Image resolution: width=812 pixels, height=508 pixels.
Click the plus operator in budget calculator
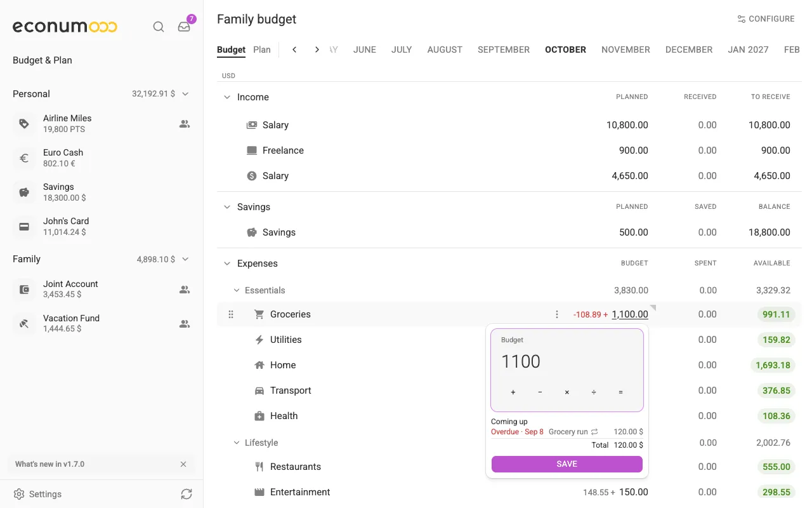coord(513,392)
